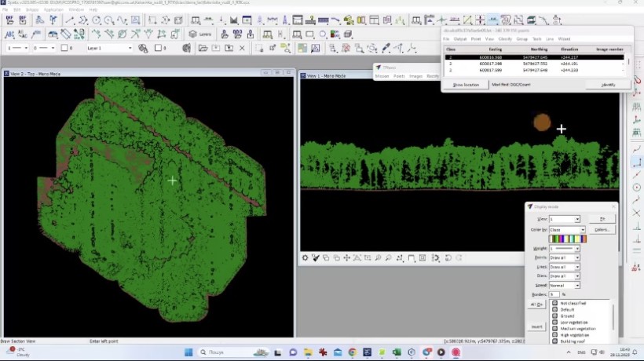Screen dimensions: 644x361
Task: Click the All On button
Action: tap(536, 304)
